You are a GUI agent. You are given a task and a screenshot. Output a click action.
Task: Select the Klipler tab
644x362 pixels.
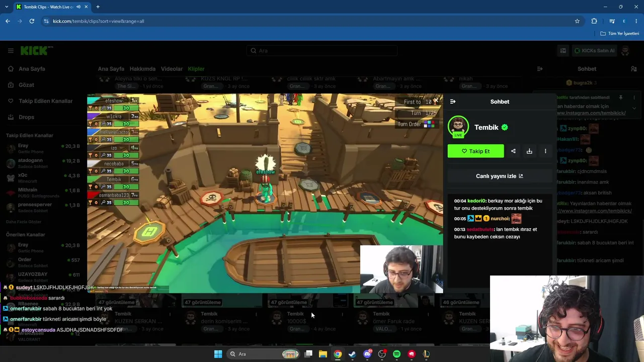(x=196, y=69)
